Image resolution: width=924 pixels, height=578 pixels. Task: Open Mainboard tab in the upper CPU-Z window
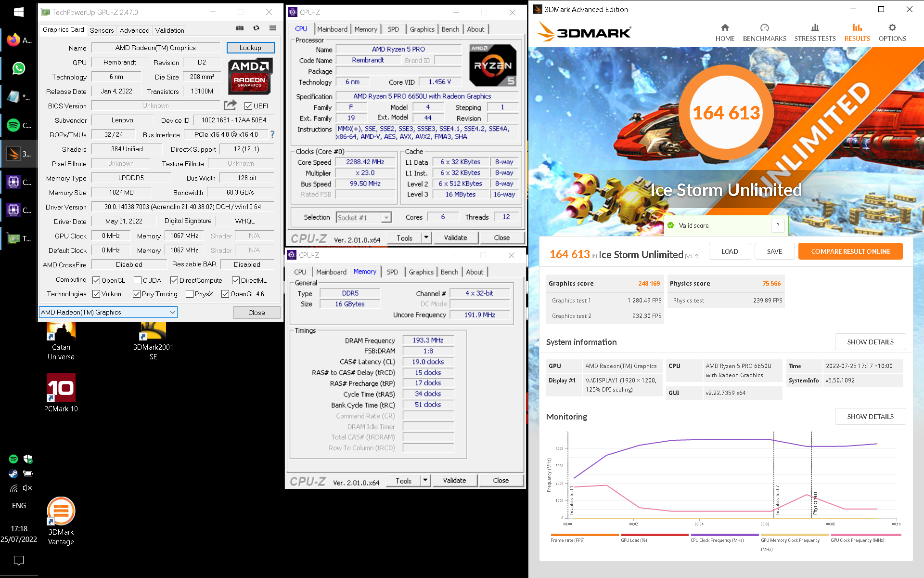(x=332, y=29)
